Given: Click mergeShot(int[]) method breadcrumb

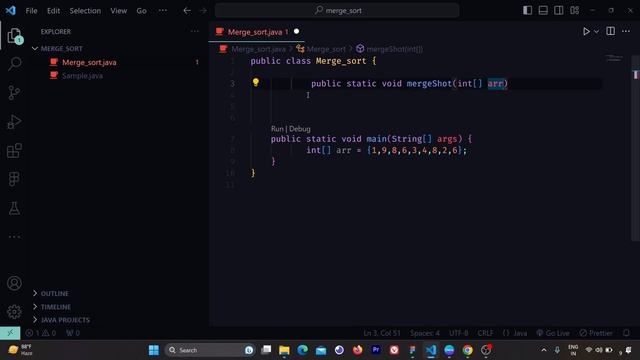Looking at the screenshot, I should pos(394,49).
